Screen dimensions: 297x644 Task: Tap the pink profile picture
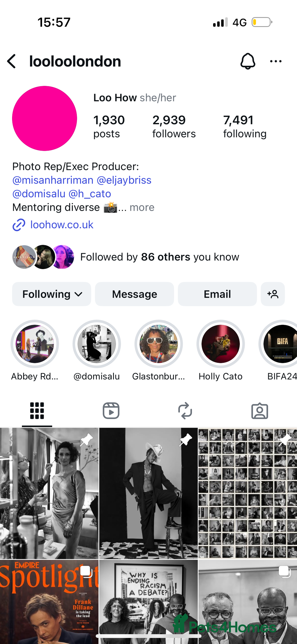[x=45, y=118]
